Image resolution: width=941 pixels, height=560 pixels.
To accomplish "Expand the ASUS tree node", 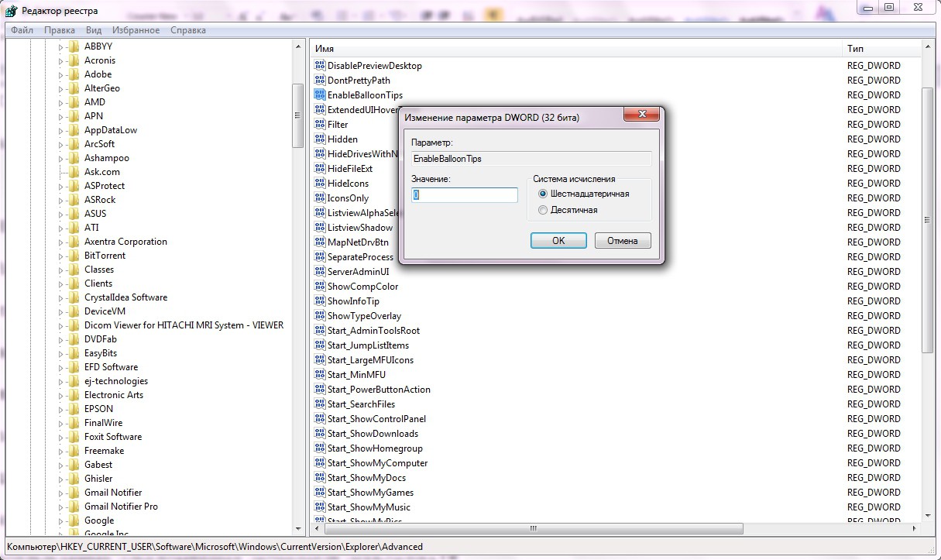I will click(61, 214).
